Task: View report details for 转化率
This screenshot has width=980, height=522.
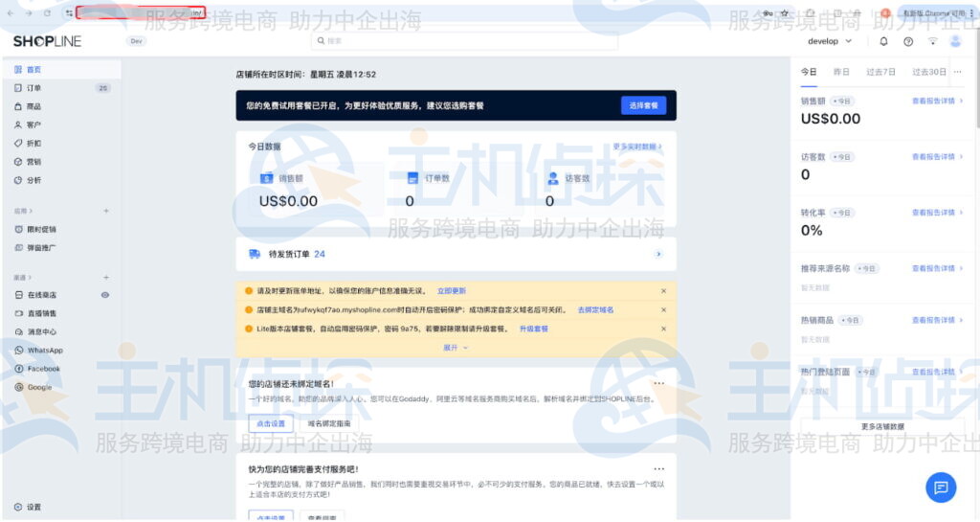Action: (937, 213)
